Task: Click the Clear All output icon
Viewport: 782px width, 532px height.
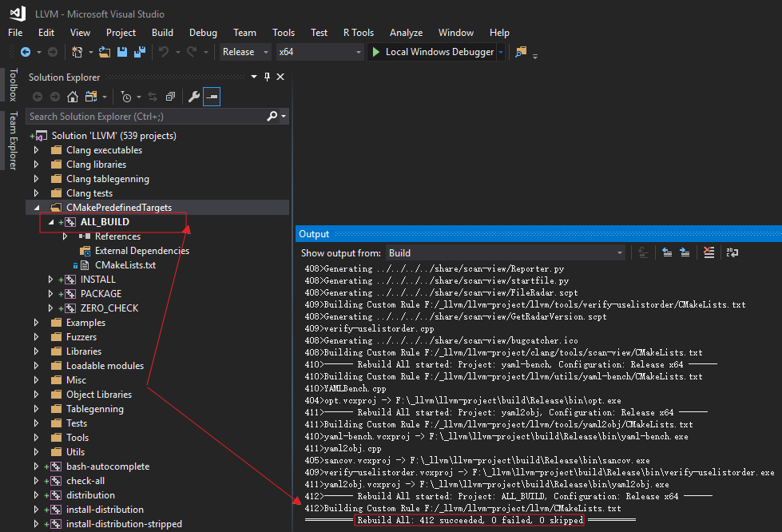Action: (709, 252)
